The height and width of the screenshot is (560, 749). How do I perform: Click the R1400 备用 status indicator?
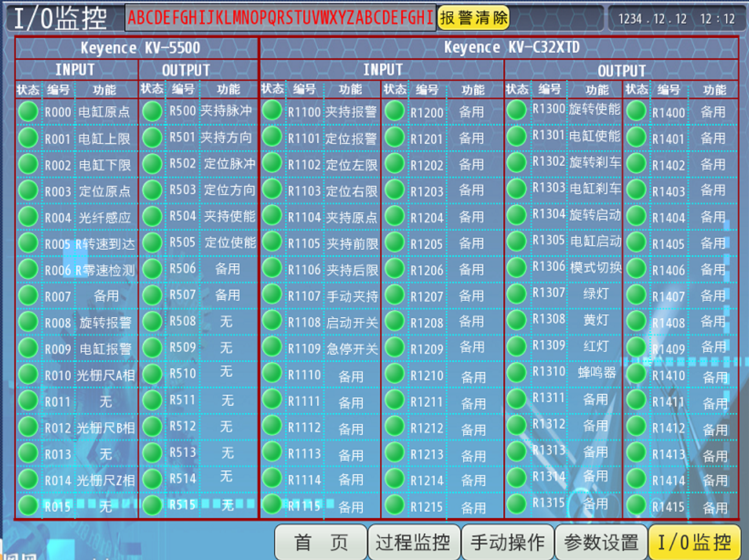pos(636,111)
